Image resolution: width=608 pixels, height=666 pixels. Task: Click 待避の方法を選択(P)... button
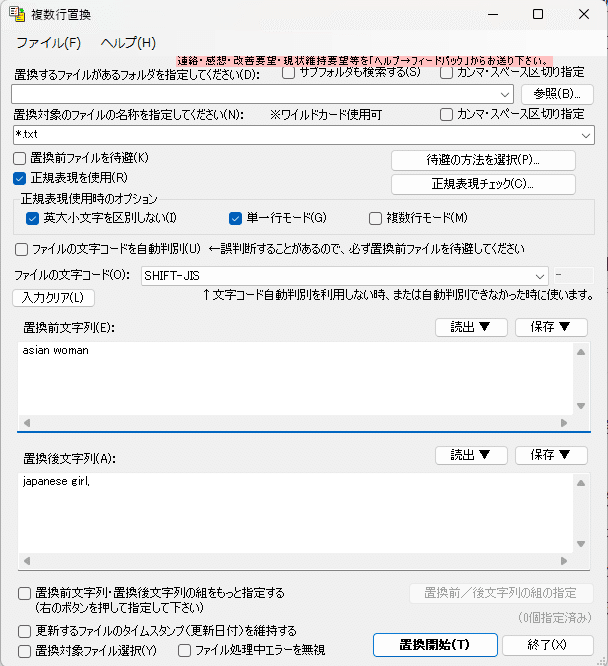click(483, 160)
